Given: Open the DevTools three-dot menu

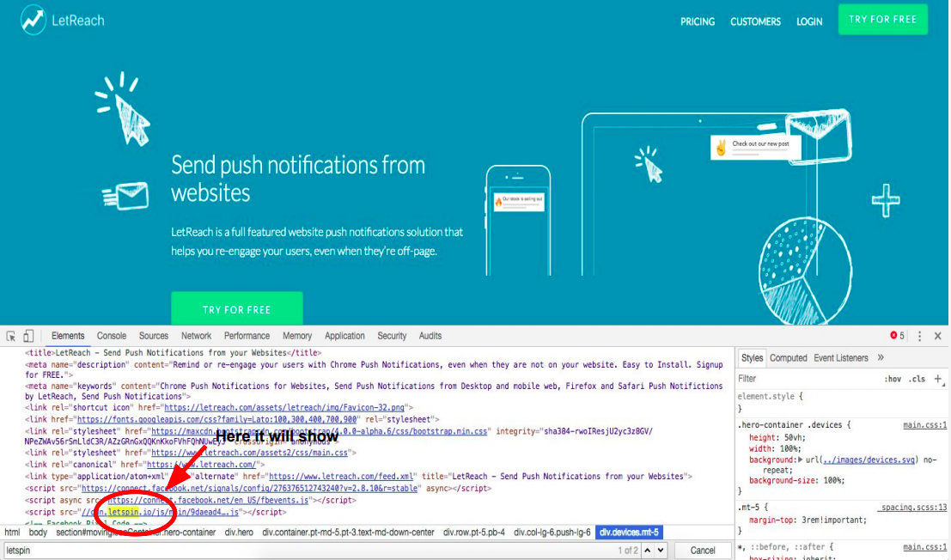Looking at the screenshot, I should pyautogui.click(x=919, y=336).
